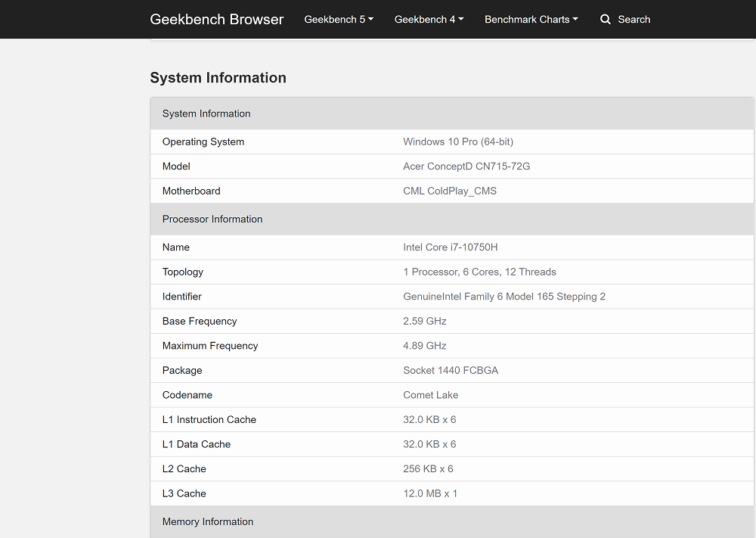Click the L2 Cache label
Viewport: 756px width, 538px height.
pos(184,469)
